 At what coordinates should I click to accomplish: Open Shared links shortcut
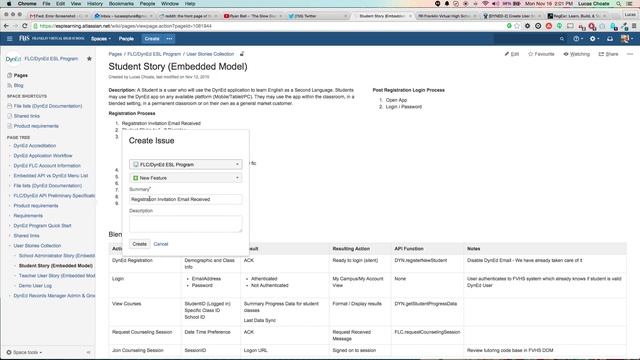[27, 116]
